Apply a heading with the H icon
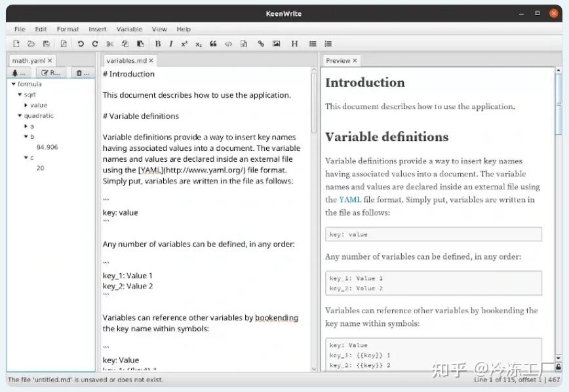The image size is (569, 392). coord(294,43)
